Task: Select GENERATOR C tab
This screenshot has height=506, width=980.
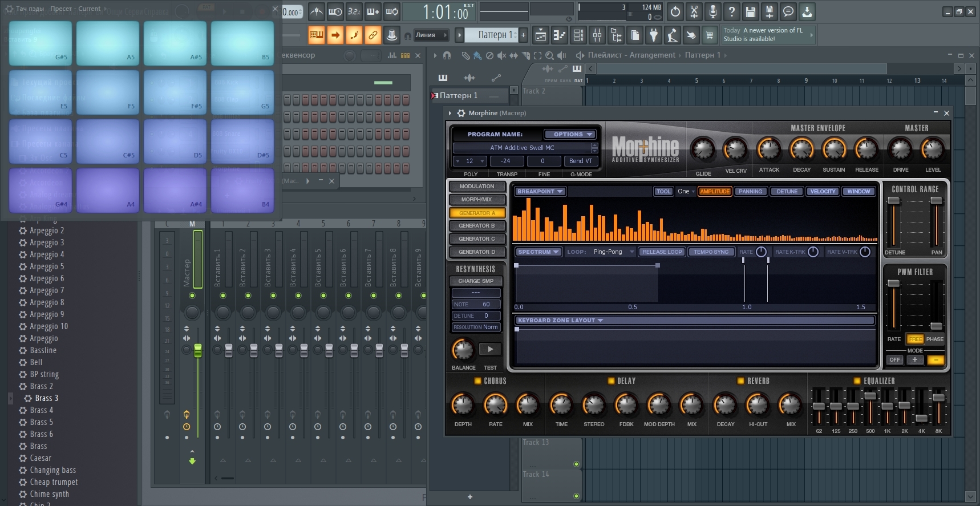Action: tap(477, 239)
